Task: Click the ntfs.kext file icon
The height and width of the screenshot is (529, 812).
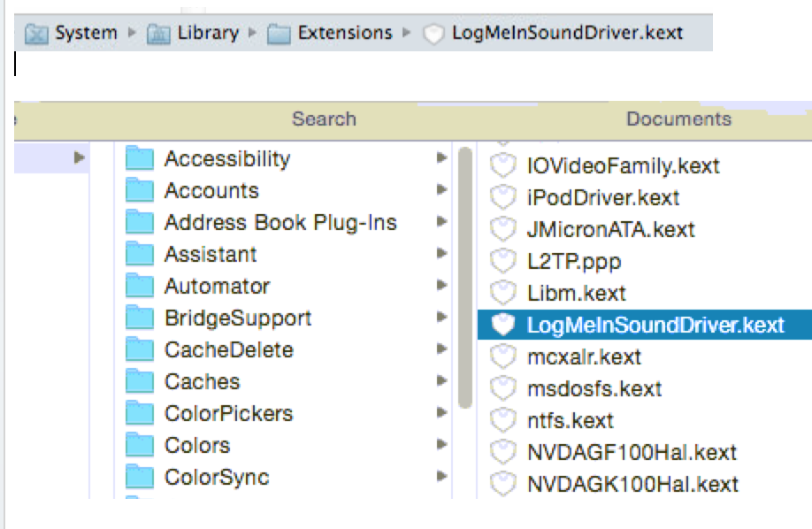Action: tap(502, 420)
